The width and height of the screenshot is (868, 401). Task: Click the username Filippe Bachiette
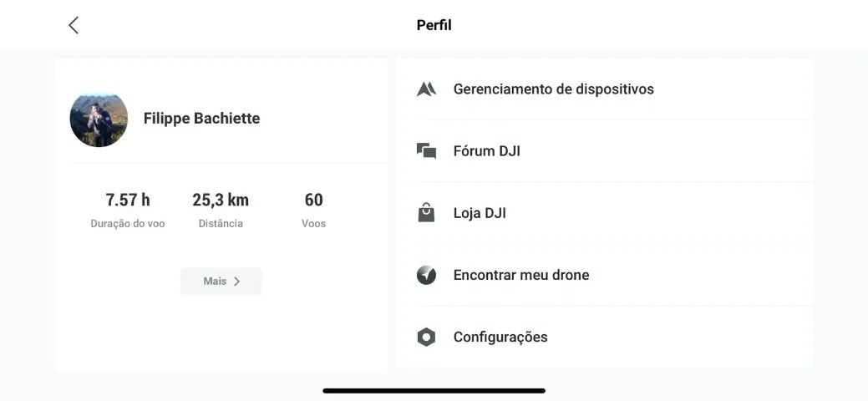point(201,119)
